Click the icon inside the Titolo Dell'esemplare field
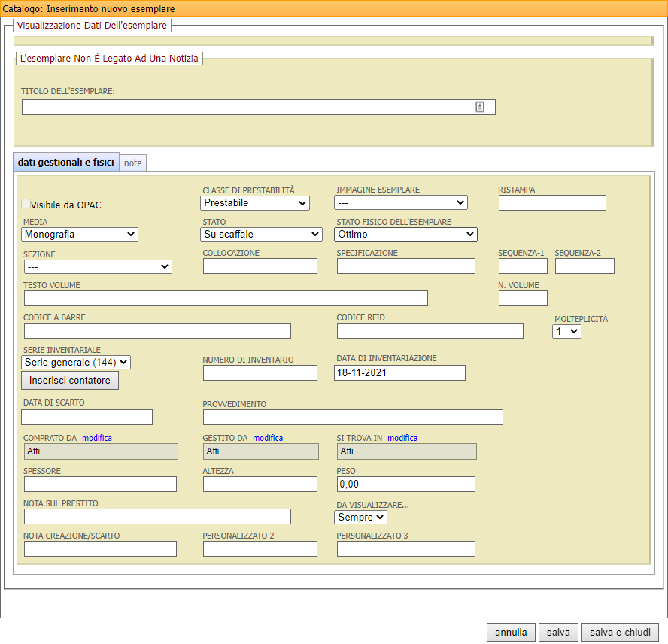 pyautogui.click(x=480, y=107)
